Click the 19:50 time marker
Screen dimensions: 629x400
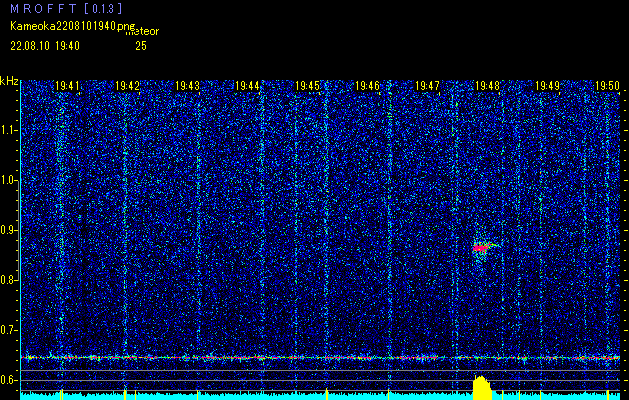[607, 85]
